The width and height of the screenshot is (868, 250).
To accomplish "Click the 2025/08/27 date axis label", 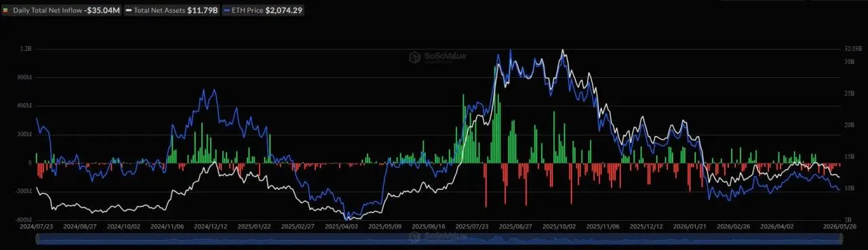I will [x=515, y=228].
